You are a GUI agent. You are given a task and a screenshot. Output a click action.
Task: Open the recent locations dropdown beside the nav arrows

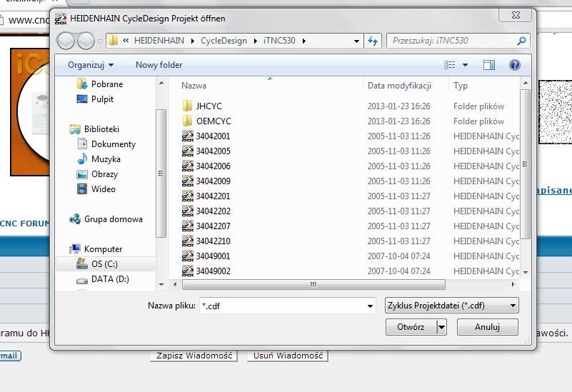(x=100, y=41)
